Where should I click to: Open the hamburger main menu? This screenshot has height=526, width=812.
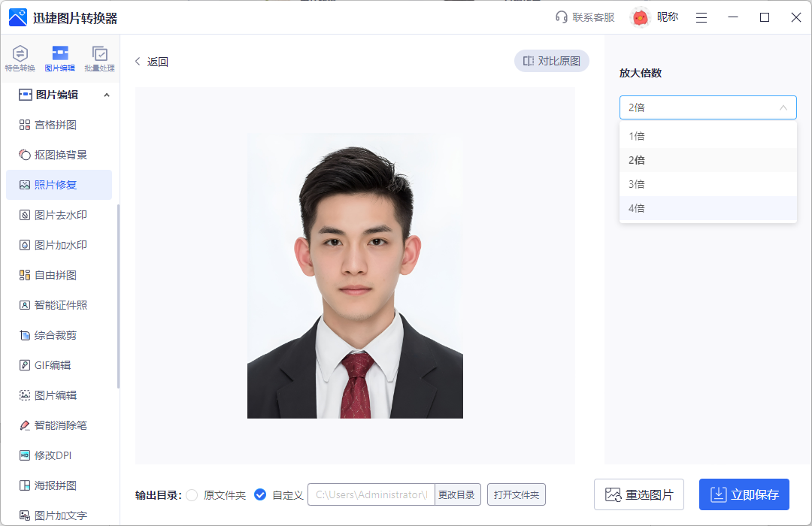[701, 17]
